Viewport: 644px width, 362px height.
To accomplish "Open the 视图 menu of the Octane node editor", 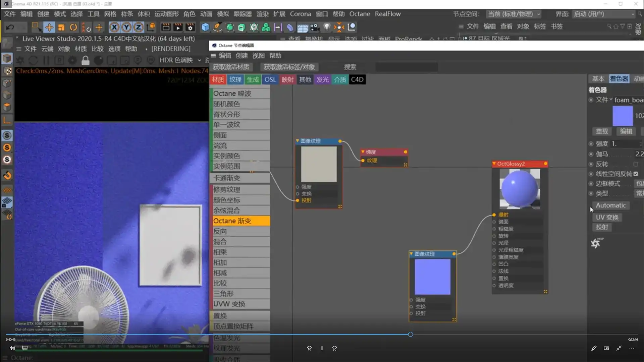I will (258, 56).
